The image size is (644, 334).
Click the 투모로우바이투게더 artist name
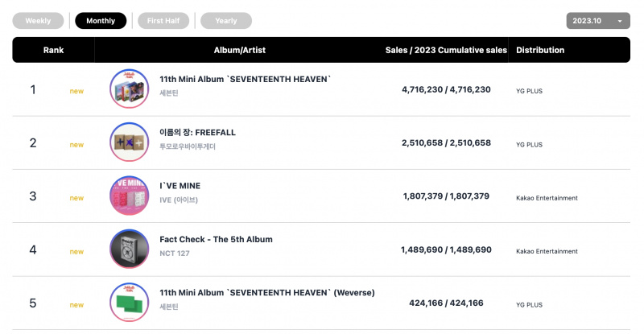(x=188, y=146)
